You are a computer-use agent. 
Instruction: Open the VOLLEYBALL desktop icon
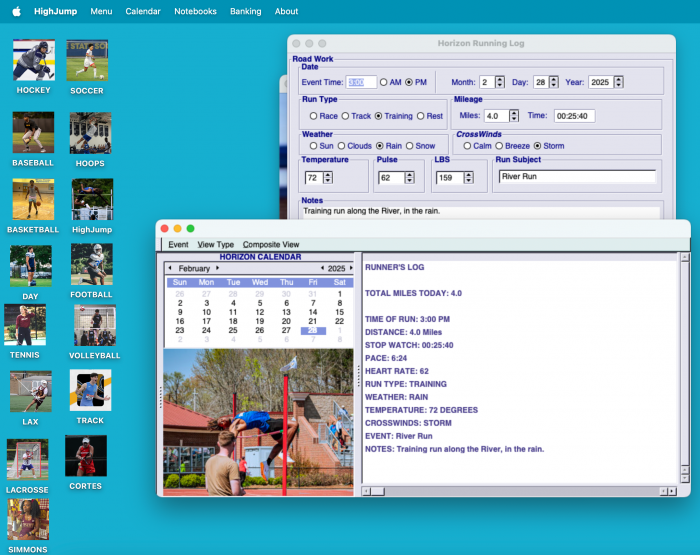[x=94, y=325]
